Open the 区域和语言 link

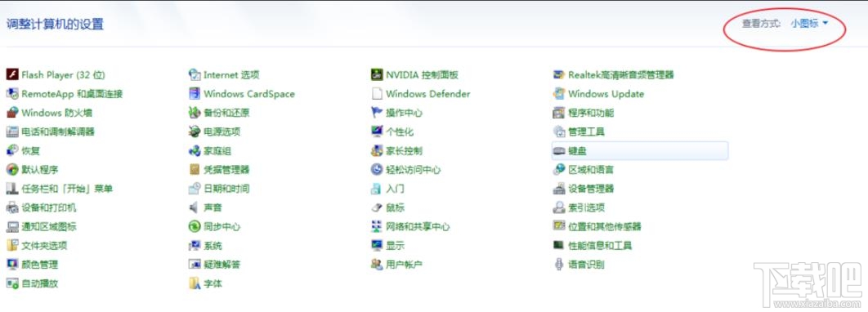(x=591, y=169)
